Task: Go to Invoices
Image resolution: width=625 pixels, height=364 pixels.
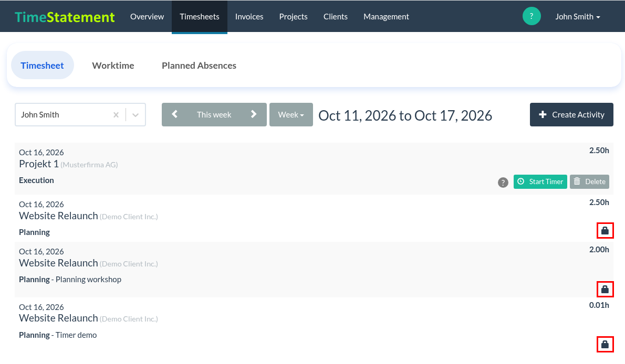Action: (249, 17)
